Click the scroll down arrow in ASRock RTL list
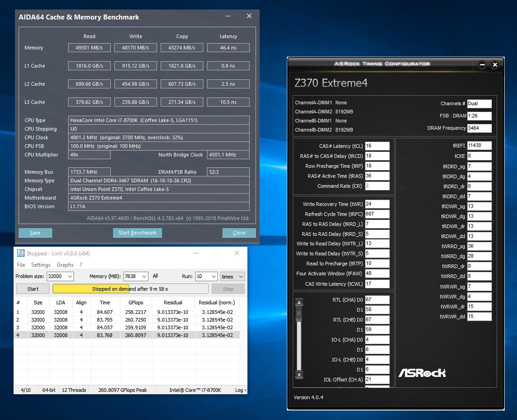Image resolution: width=517 pixels, height=420 pixels. (x=299, y=375)
